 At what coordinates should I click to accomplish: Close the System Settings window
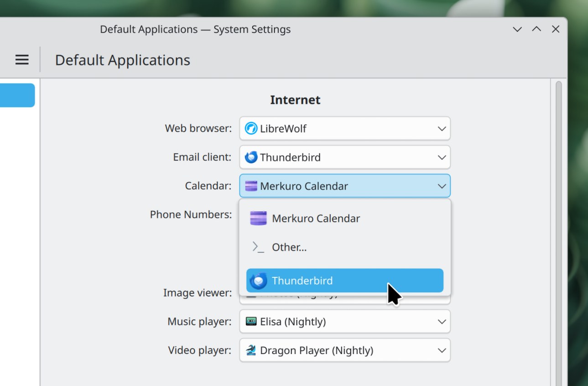point(556,30)
